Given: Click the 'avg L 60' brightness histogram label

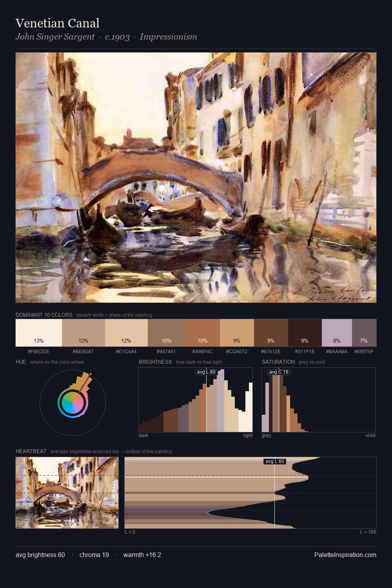Looking at the screenshot, I should pos(206,372).
